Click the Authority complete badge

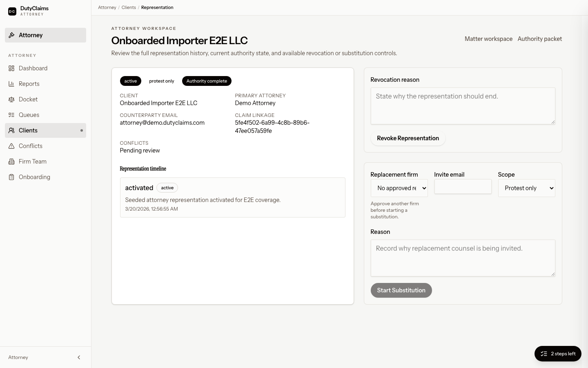[x=207, y=81]
